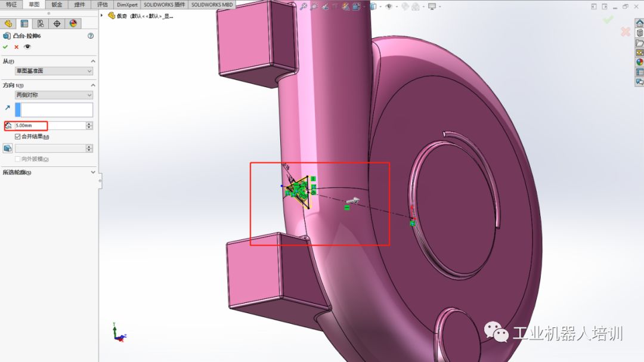Viewport: 644px width, 362px height.
Task: Toggle the 合并结果 checkbox
Action: [18, 137]
